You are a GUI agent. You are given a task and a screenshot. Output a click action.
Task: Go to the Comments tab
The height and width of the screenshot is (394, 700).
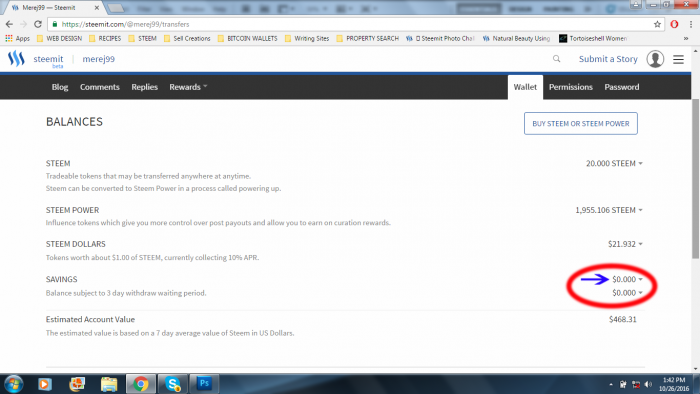pos(100,87)
